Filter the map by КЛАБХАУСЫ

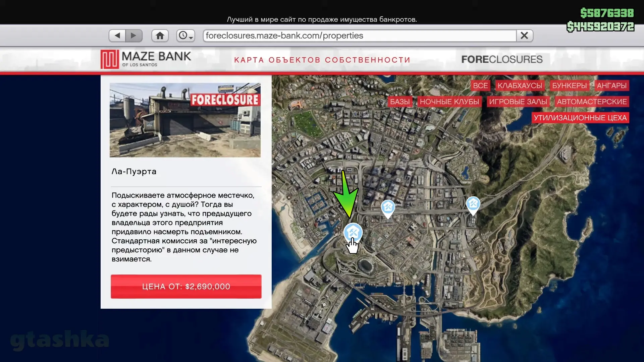[520, 85]
